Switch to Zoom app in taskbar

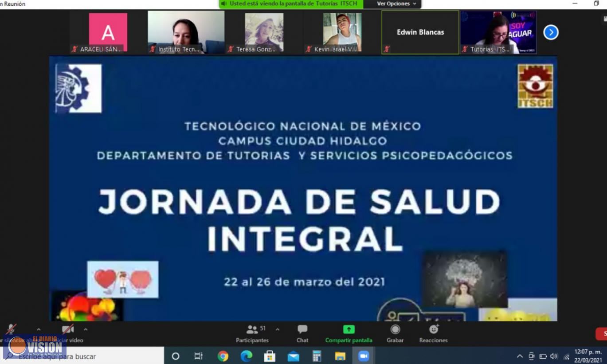click(x=364, y=356)
